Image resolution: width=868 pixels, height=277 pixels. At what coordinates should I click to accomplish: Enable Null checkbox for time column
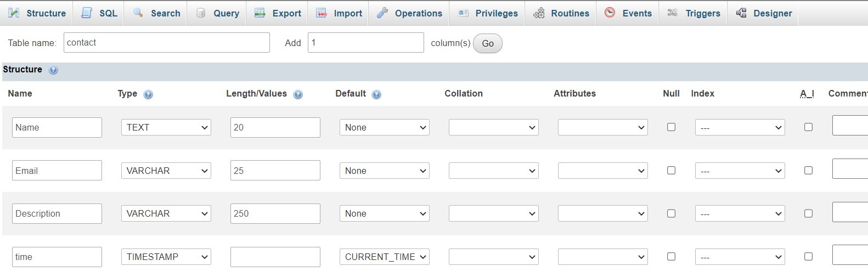(x=671, y=257)
